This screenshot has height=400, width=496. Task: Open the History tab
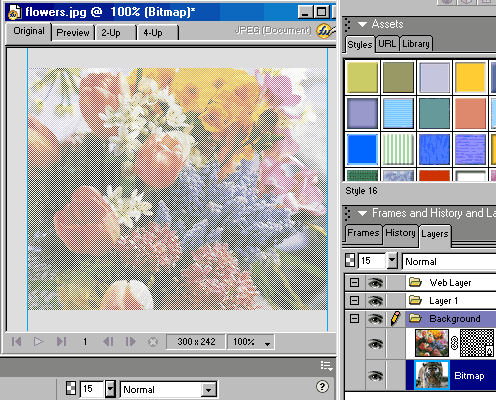click(x=400, y=233)
